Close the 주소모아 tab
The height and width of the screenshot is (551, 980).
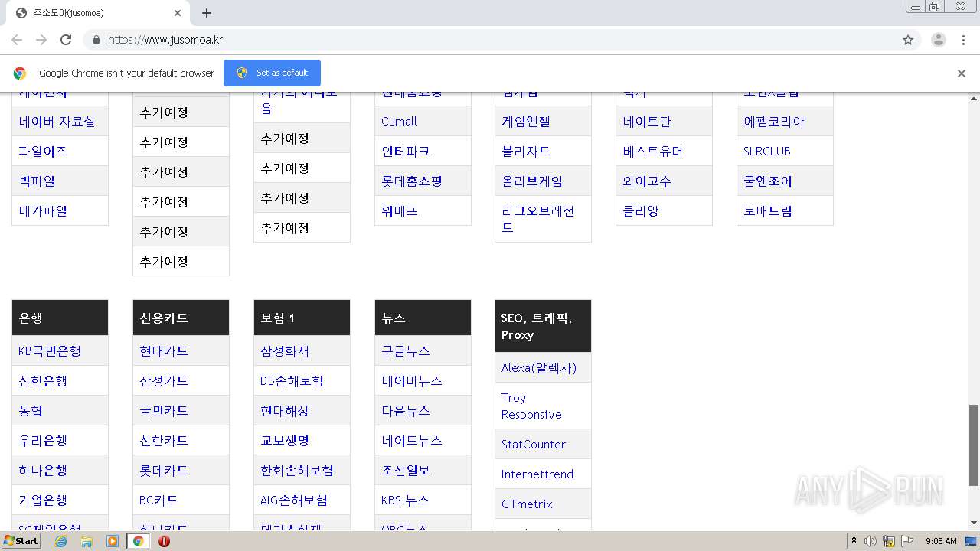178,13
